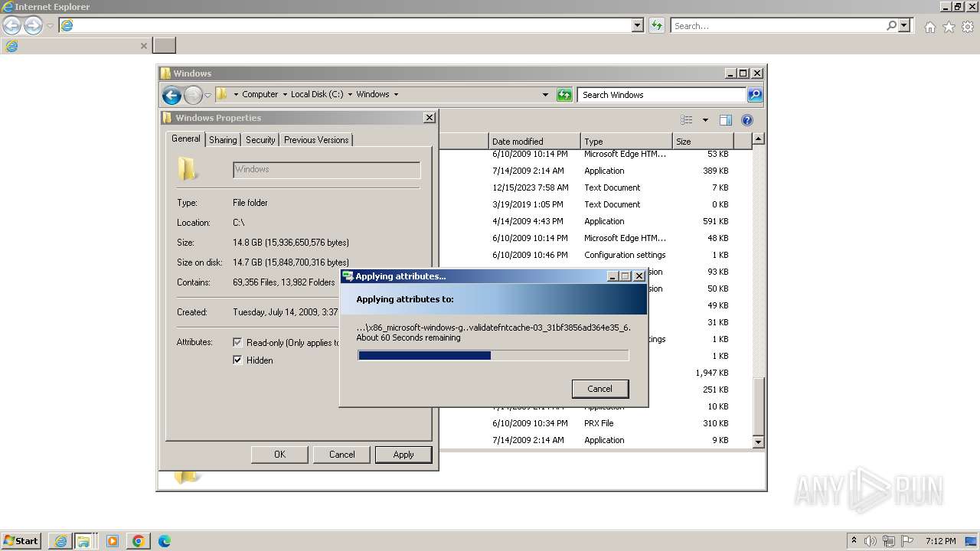The image size is (980, 551).
Task: Click Explorer window back button
Action: click(x=171, y=95)
